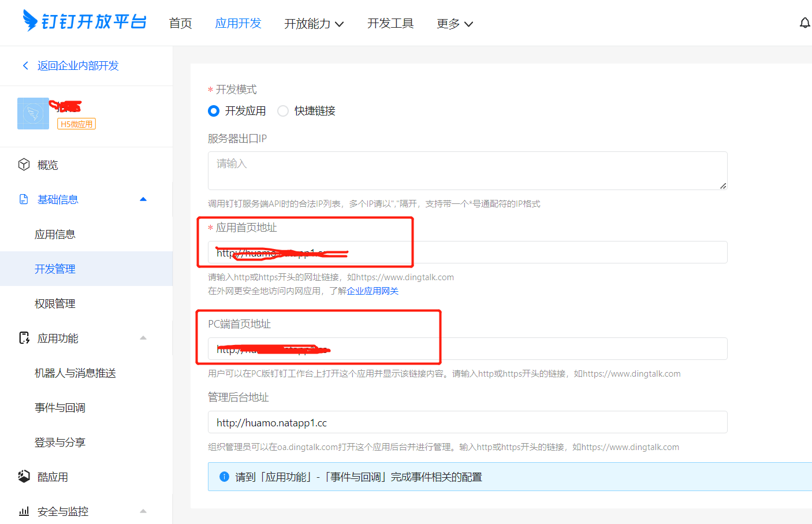Click the 应用首页地址 input field

[467, 252]
